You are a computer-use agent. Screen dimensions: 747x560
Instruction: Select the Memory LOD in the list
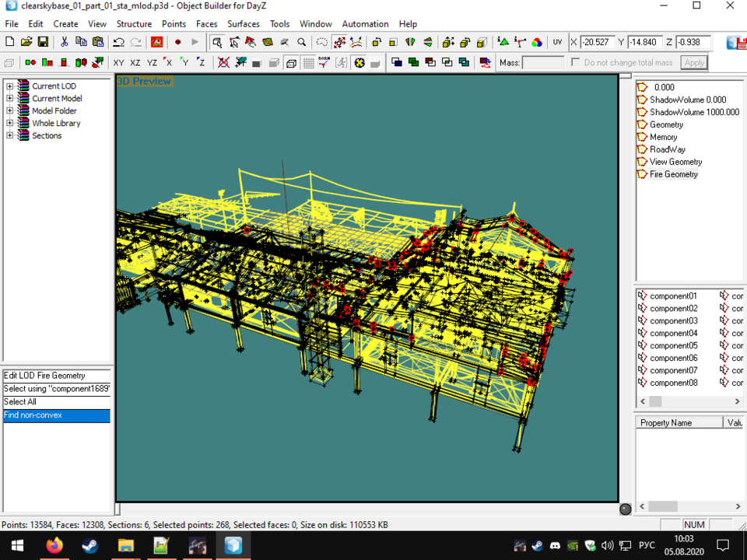(663, 137)
